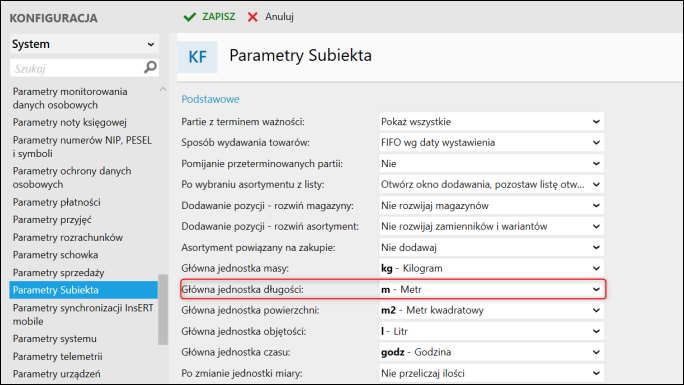684x385 pixels.
Task: Open Sposób wydawania towarów dropdown
Action: coord(491,143)
